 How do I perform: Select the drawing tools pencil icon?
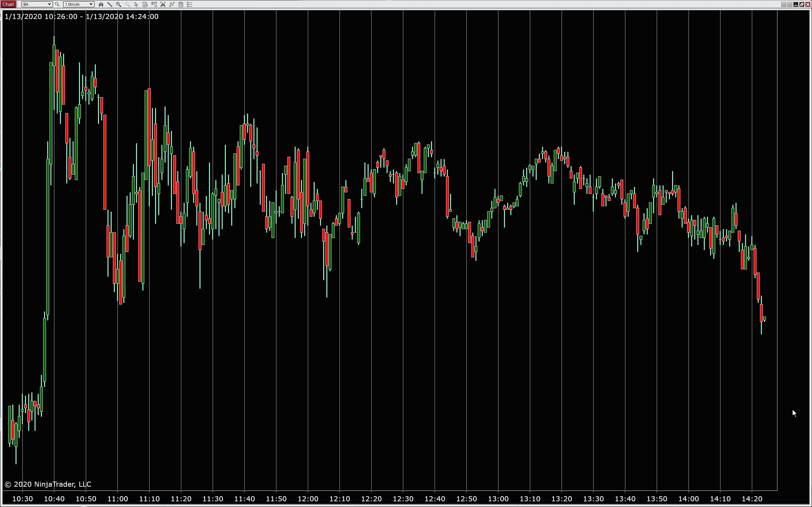110,4
